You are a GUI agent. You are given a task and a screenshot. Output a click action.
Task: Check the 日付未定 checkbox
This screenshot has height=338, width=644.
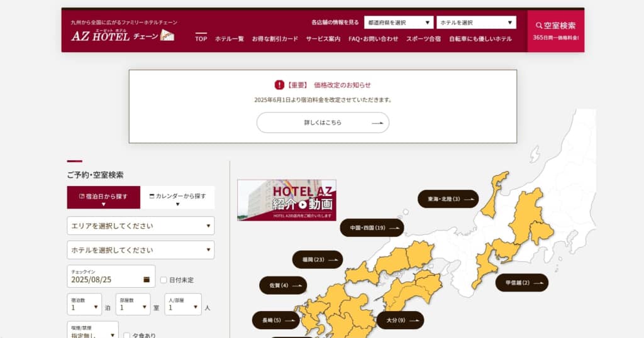[x=164, y=280]
